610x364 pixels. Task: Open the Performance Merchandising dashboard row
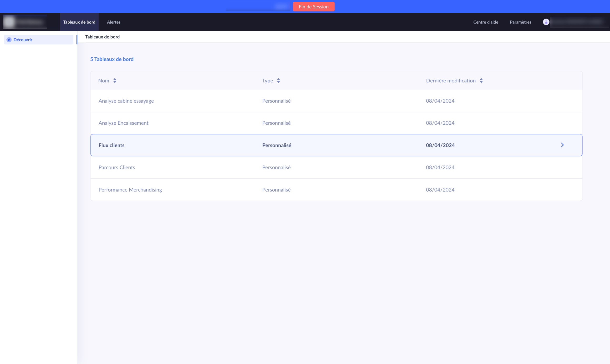130,190
